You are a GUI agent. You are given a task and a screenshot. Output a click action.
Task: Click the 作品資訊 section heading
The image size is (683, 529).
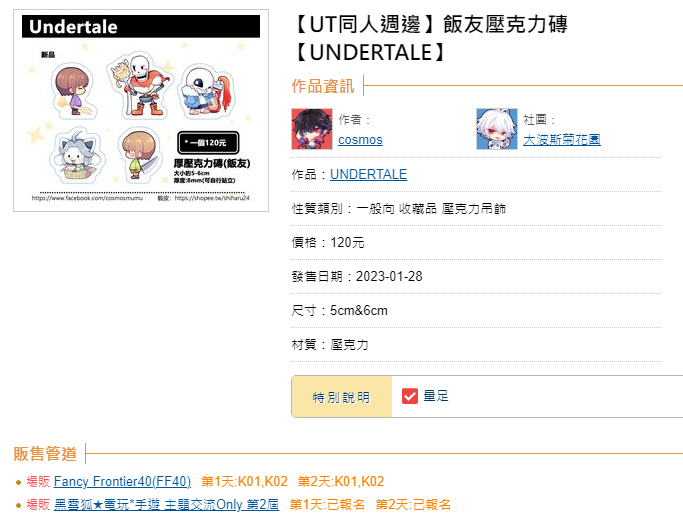[323, 86]
